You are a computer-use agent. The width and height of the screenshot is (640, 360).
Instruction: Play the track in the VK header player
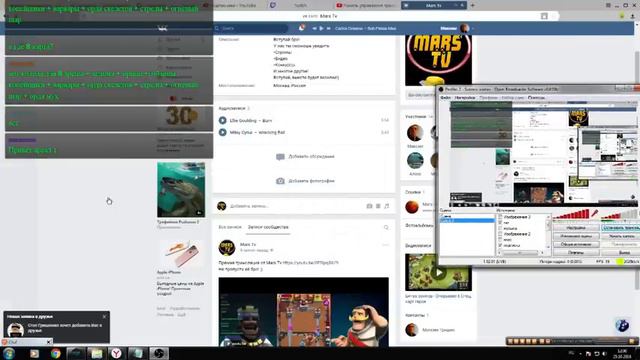pos(321,28)
